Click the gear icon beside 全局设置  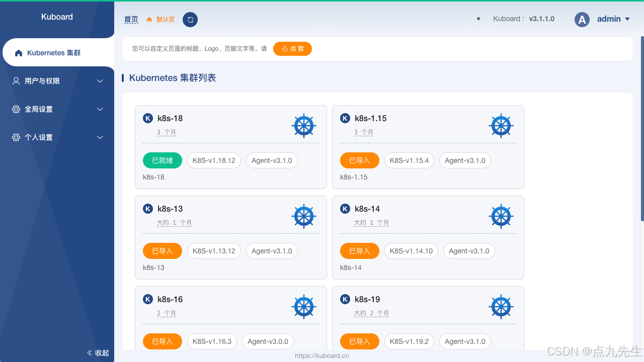(x=16, y=109)
